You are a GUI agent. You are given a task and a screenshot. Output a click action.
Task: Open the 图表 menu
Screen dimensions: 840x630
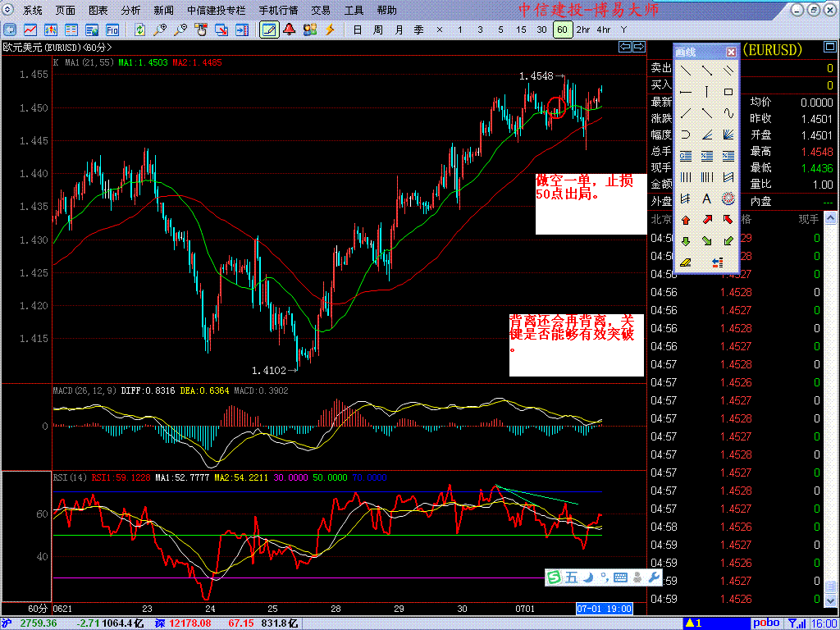pyautogui.click(x=98, y=10)
